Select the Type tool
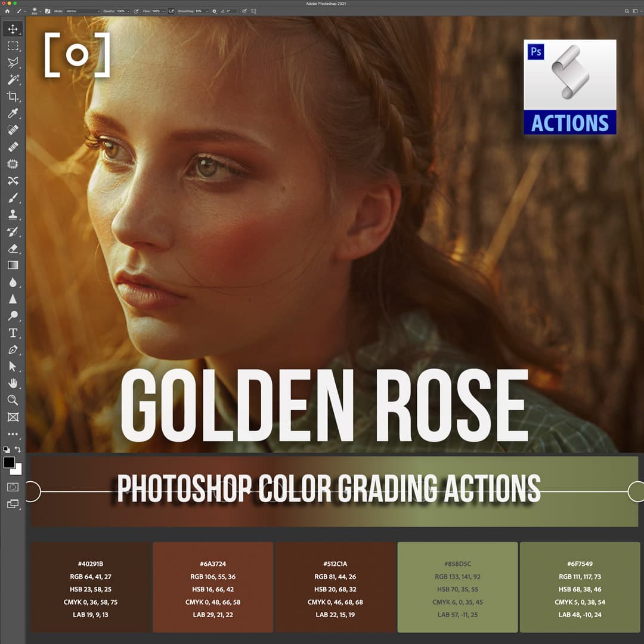This screenshot has width=644, height=644. pos(13,333)
